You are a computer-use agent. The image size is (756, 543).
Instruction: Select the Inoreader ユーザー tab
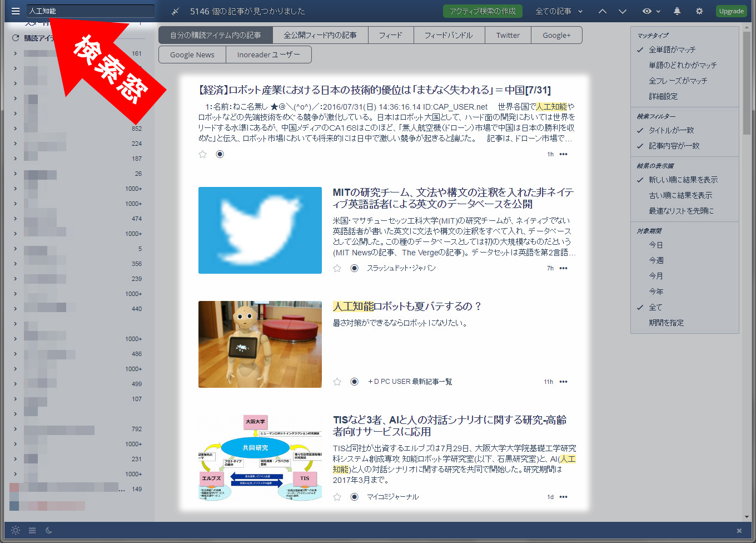pos(268,55)
